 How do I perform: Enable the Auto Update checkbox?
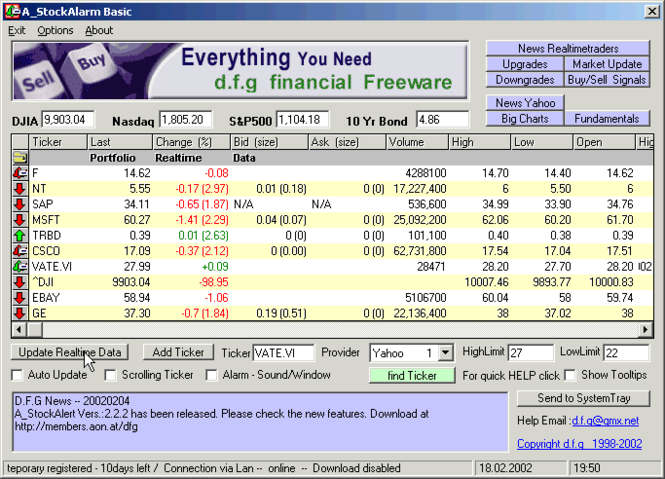[x=17, y=375]
